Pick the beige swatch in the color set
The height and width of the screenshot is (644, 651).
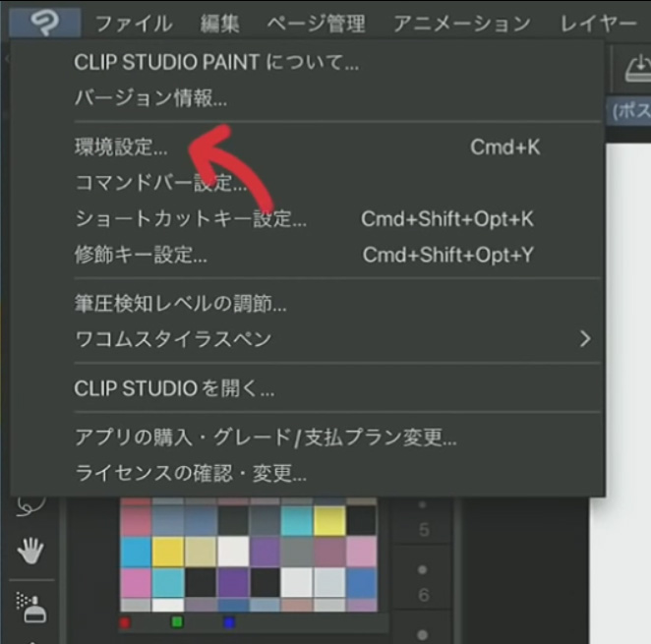pos(201,553)
